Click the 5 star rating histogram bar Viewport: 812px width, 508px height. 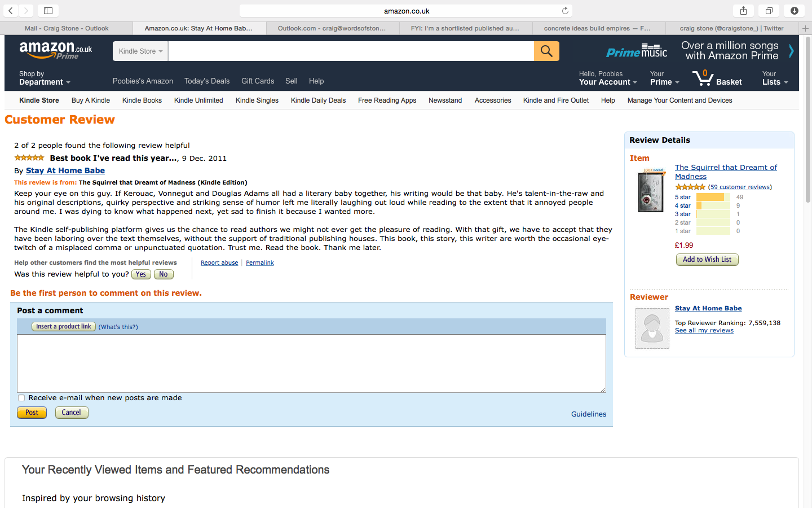point(713,197)
